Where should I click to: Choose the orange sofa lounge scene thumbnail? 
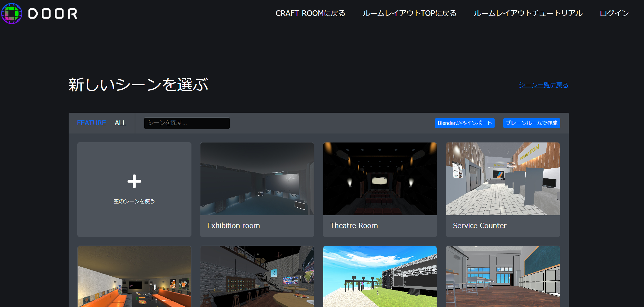[134, 276]
